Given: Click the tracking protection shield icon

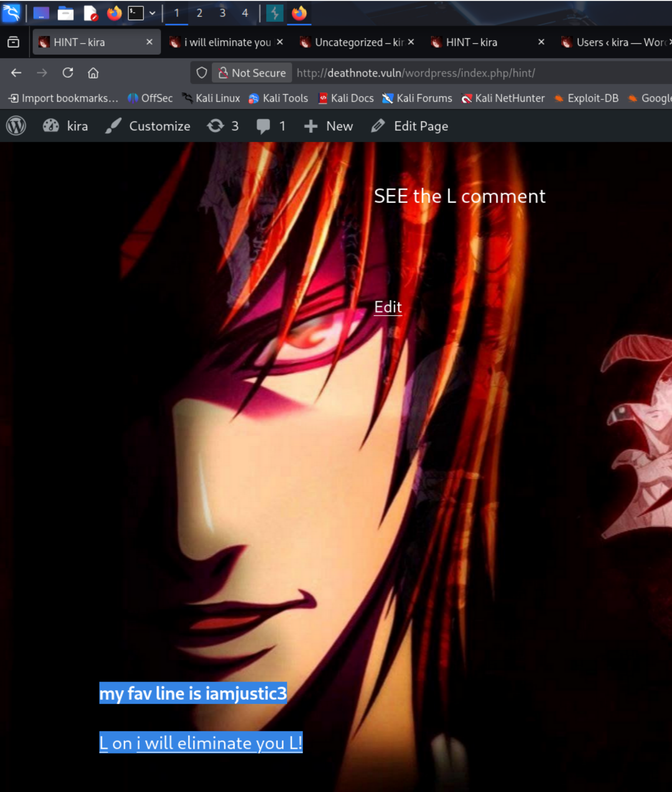Looking at the screenshot, I should coord(202,73).
